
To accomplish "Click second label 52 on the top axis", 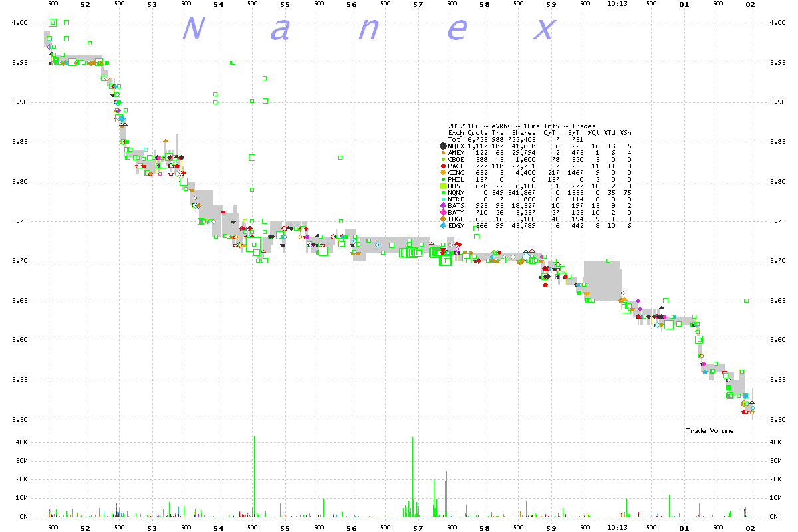I will tap(85, 4).
